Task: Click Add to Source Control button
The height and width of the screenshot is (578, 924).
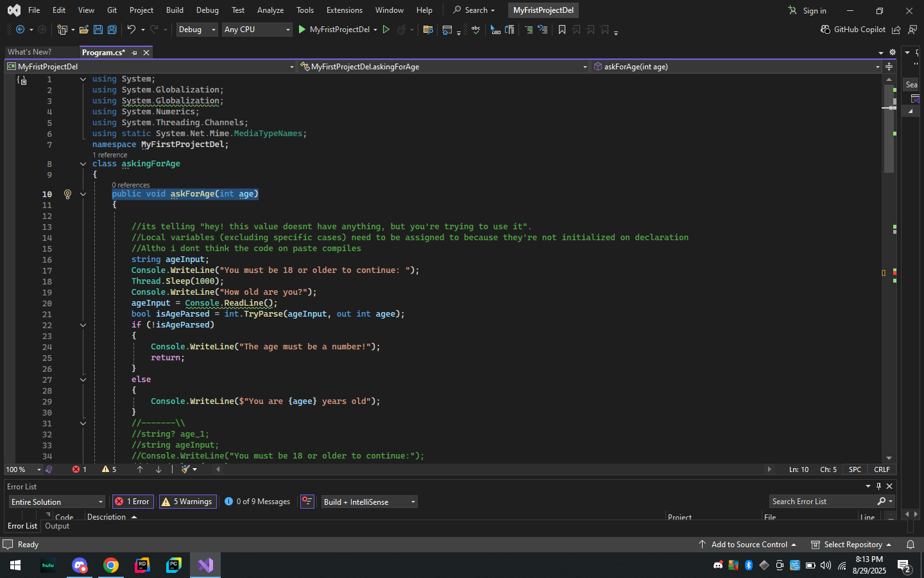Action: click(748, 545)
